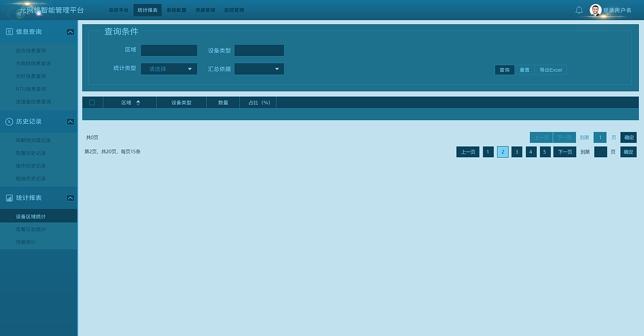
Task: Focus the 区域 input field
Action: coord(169,50)
